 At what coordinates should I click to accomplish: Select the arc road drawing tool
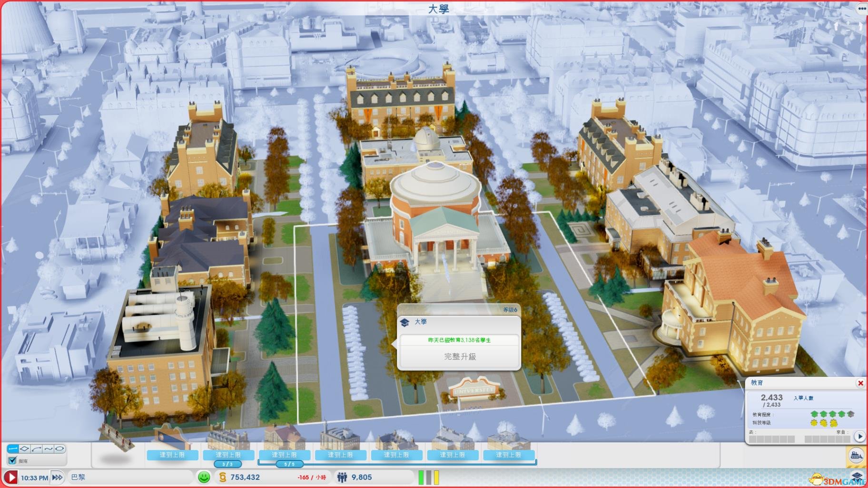click(x=37, y=449)
